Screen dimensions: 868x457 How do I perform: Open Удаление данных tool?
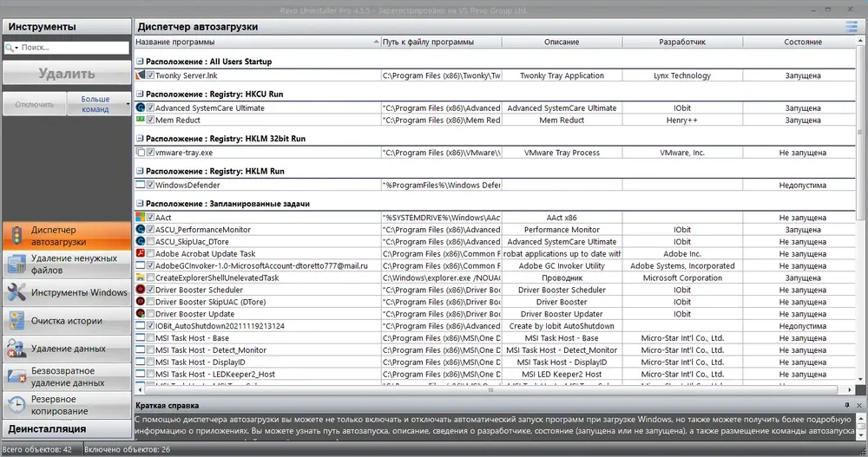click(67, 349)
